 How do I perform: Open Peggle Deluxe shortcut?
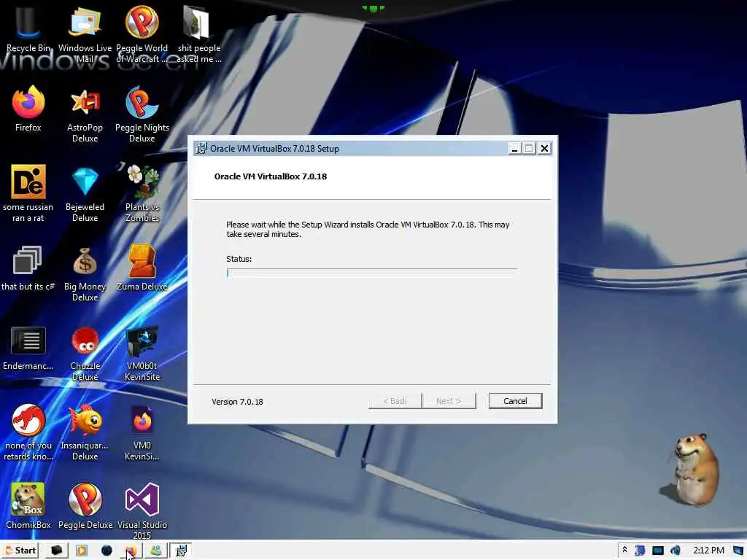[85, 506]
